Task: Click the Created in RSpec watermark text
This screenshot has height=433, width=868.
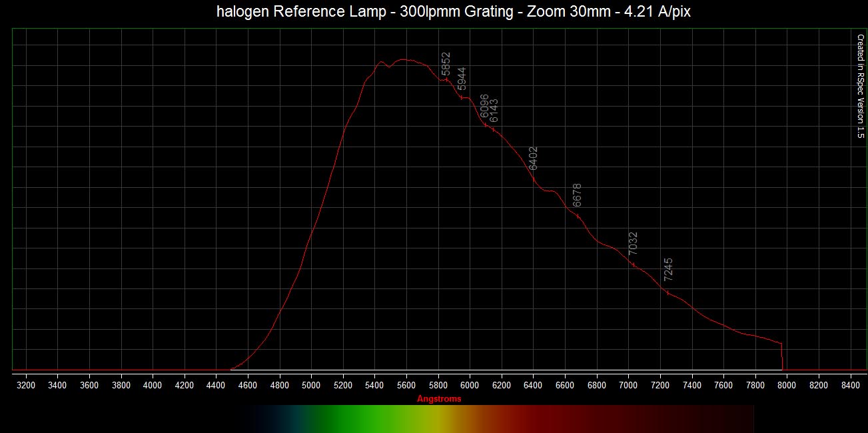Action: click(x=860, y=87)
